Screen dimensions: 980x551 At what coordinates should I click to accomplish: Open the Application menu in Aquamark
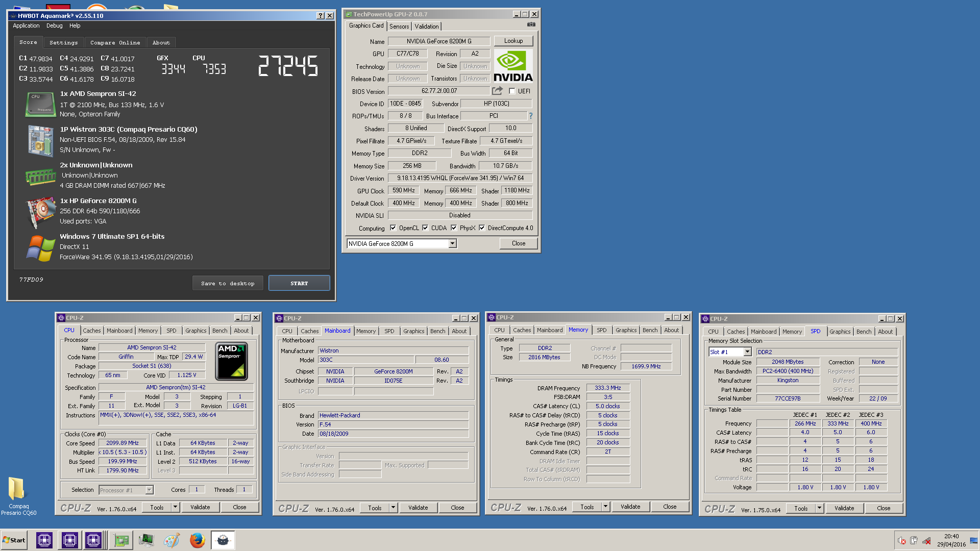(26, 26)
